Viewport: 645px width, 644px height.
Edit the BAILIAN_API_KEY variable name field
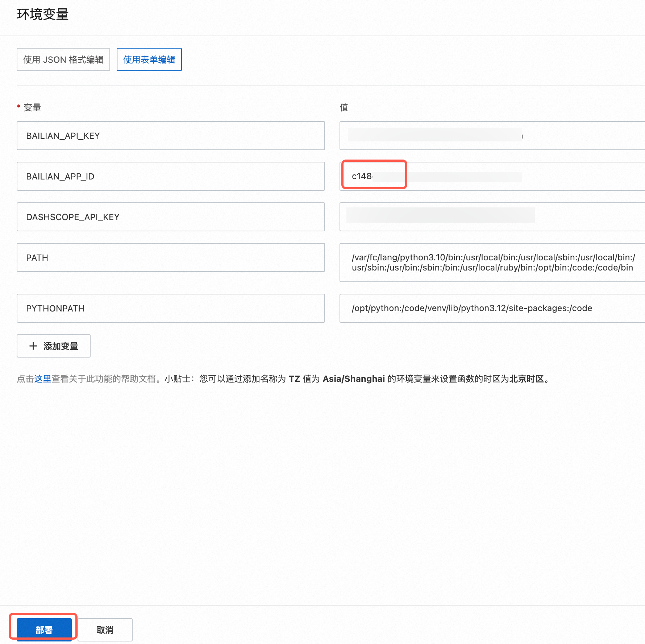[x=171, y=136]
